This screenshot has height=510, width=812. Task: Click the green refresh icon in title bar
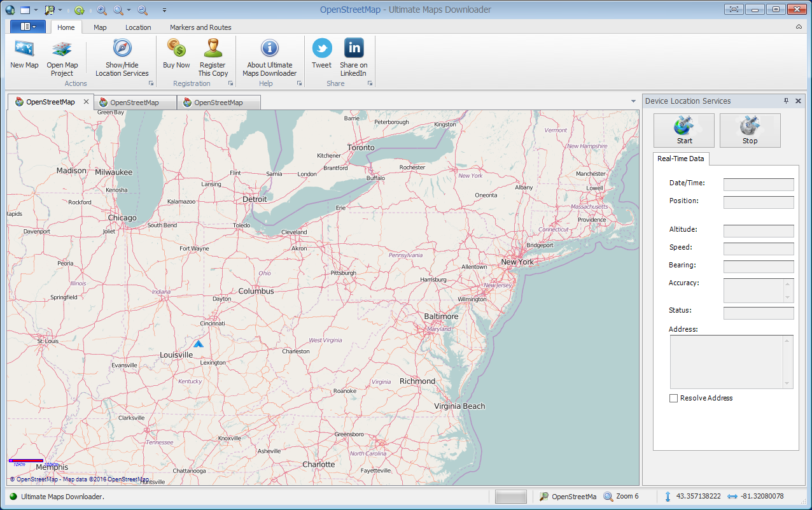[79, 10]
